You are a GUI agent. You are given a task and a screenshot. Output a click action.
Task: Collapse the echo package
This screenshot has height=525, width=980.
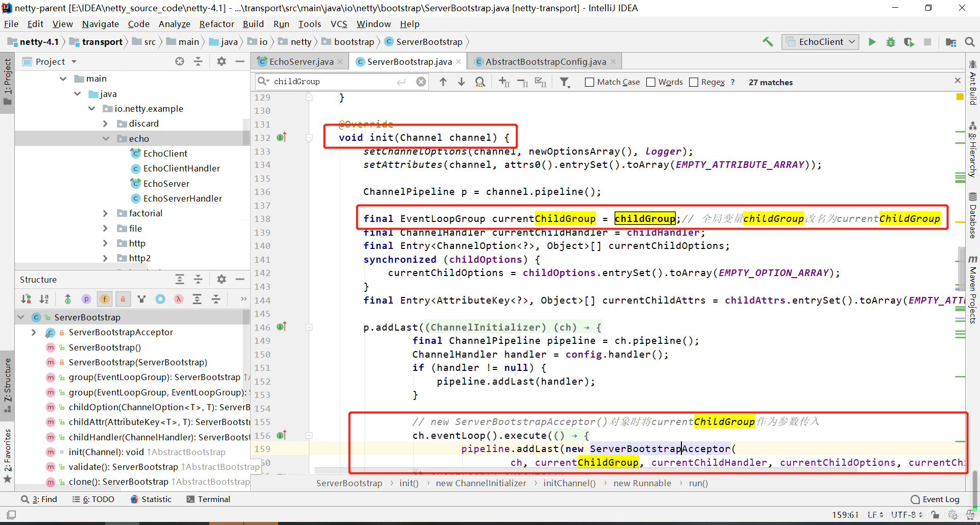pyautogui.click(x=106, y=139)
